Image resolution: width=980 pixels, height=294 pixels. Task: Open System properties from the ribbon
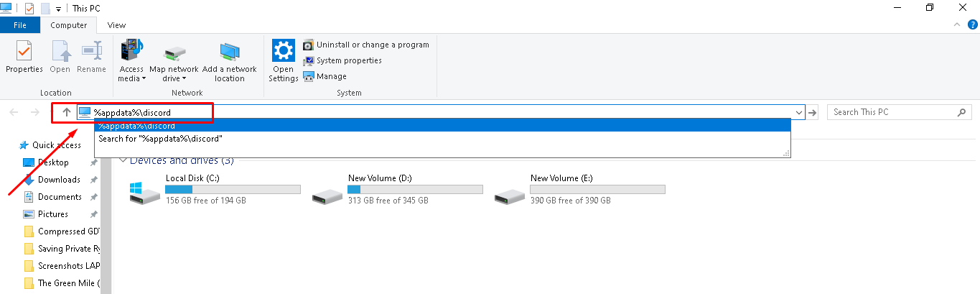pyautogui.click(x=309, y=60)
